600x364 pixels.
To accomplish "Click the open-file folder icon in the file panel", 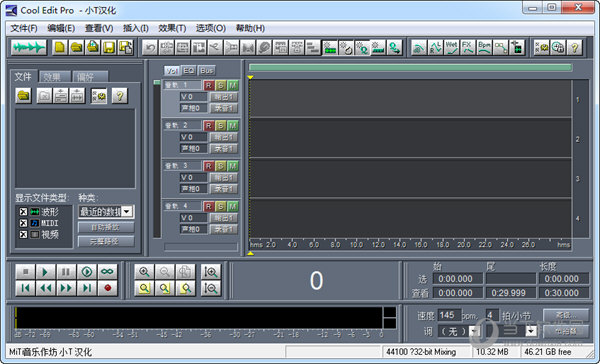I will (x=24, y=96).
